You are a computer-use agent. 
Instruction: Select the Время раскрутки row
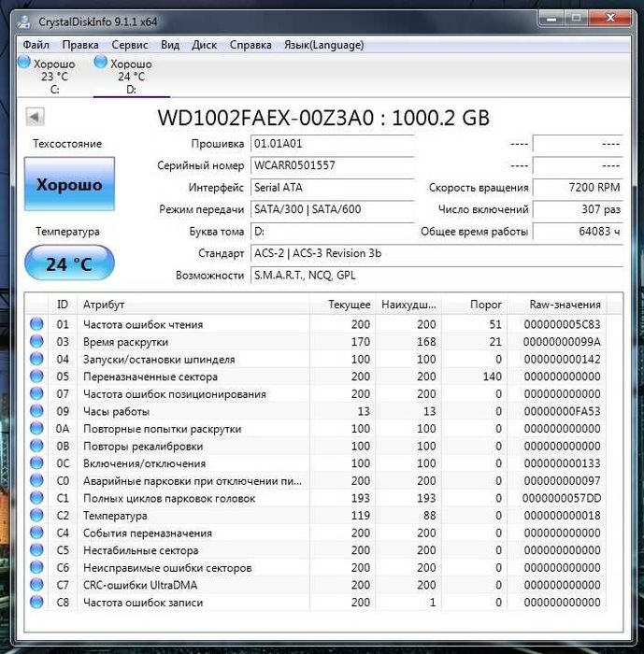coord(316,342)
